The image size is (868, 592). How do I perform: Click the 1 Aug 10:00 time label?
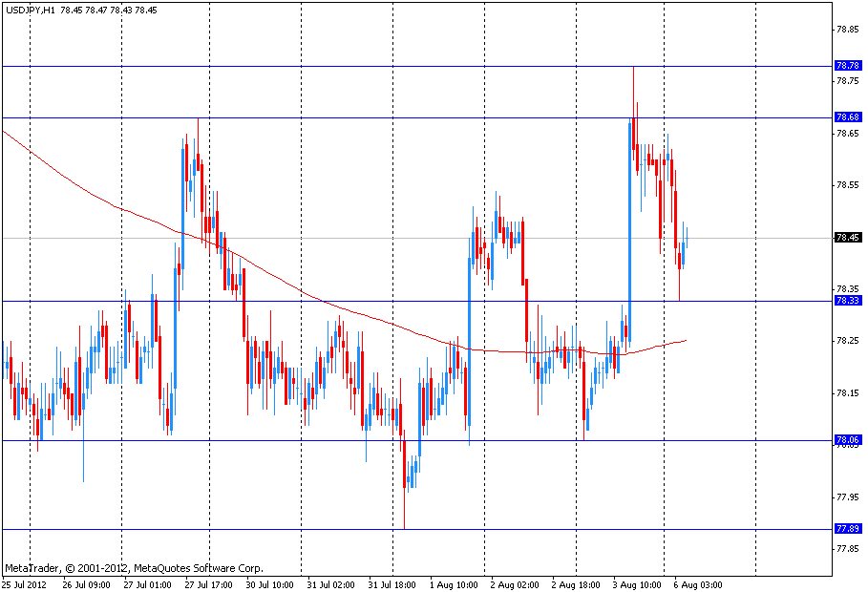(x=453, y=584)
